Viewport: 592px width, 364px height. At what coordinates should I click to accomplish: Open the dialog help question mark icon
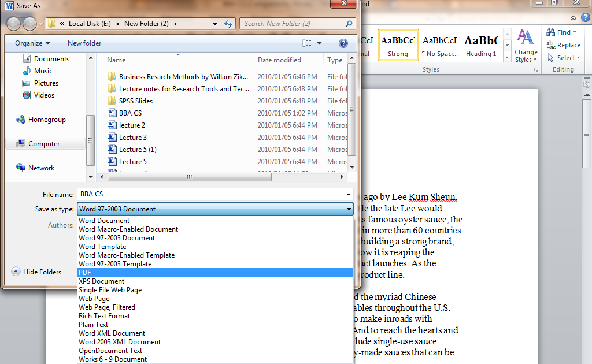click(343, 43)
